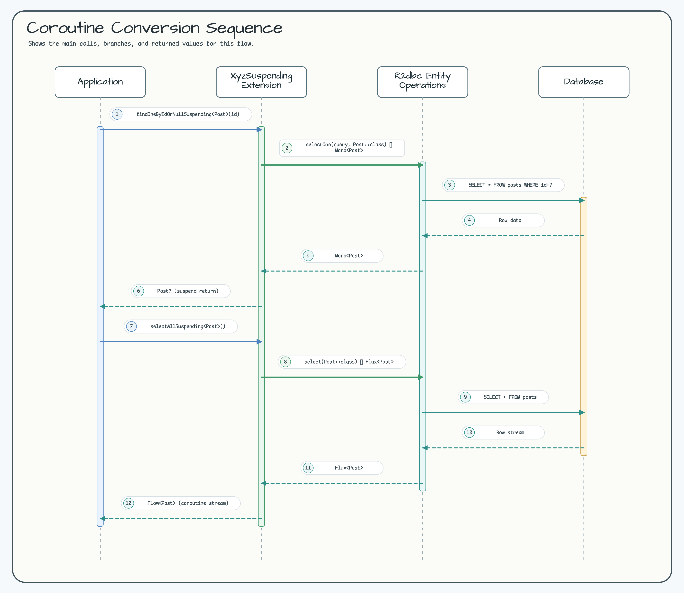The height and width of the screenshot is (616, 684).
Task: Click step number 7 circle
Action: click(131, 327)
